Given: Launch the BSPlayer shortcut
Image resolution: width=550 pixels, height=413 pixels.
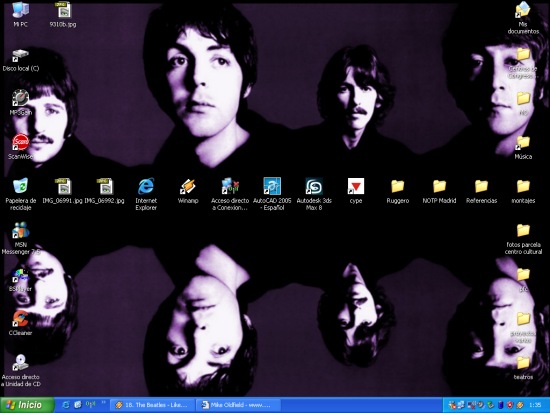Looking at the screenshot, I should click(20, 280).
